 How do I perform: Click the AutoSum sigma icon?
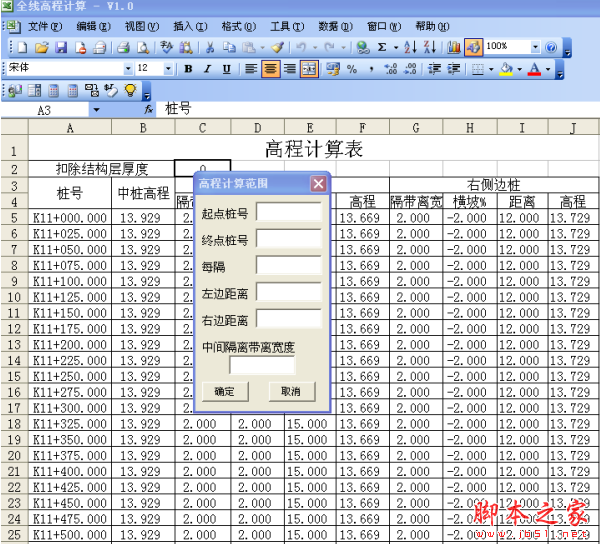click(381, 47)
